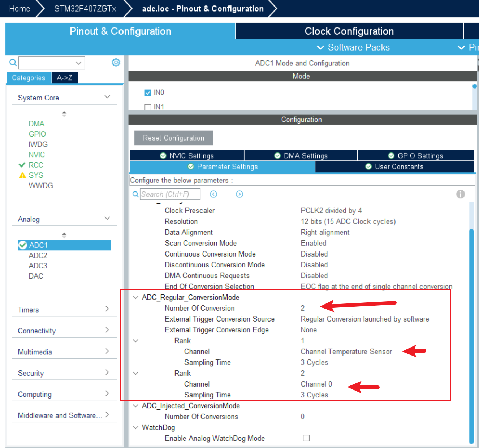
Task: Click the green check icon beside ADC1
Action: pyautogui.click(x=23, y=245)
